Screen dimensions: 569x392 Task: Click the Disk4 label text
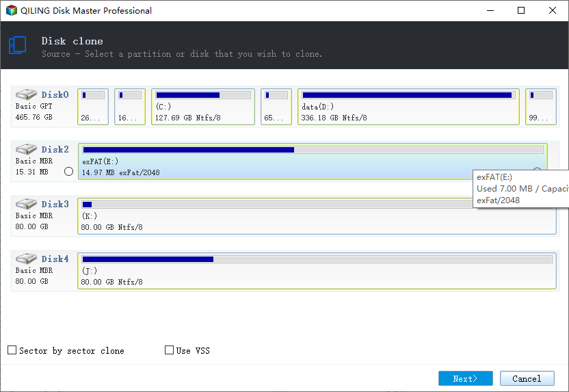click(55, 259)
